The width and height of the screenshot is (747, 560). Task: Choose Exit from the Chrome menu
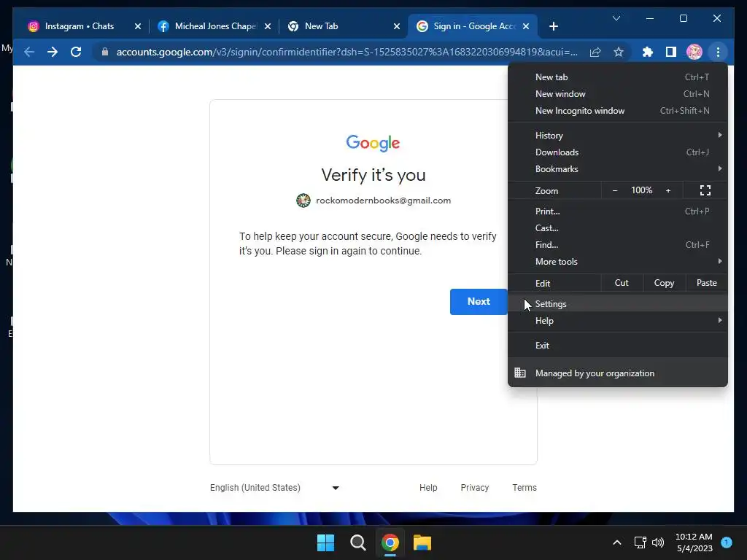coord(617,345)
